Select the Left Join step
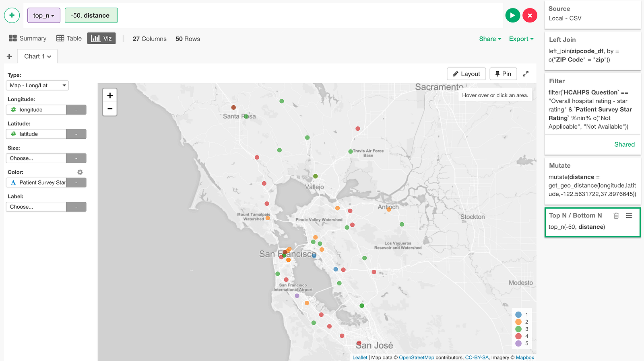This screenshot has height=361, width=644. click(592, 50)
